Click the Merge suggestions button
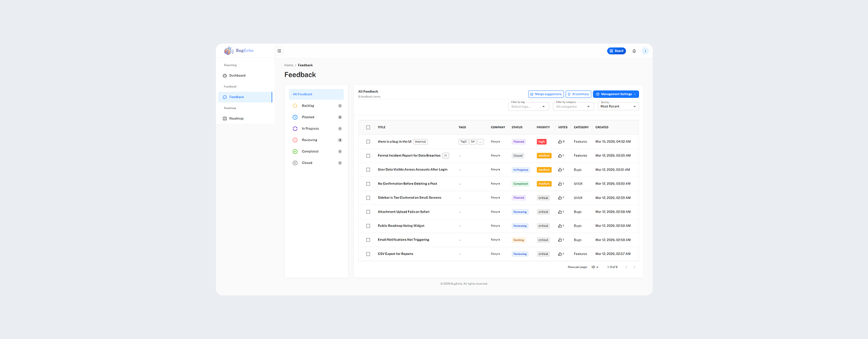This screenshot has width=868, height=339. 546,94
